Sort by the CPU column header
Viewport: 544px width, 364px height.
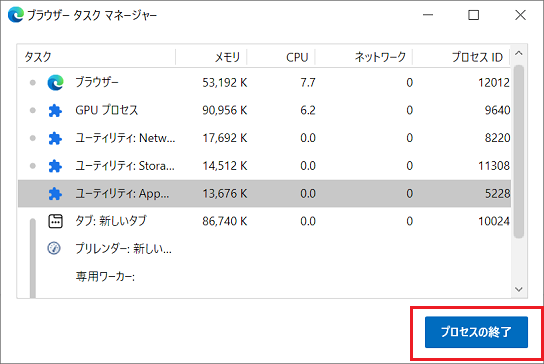(x=281, y=57)
